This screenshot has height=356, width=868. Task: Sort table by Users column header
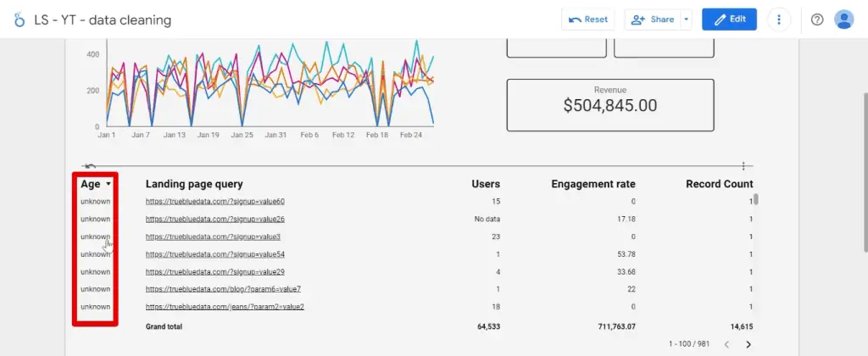[x=486, y=184]
